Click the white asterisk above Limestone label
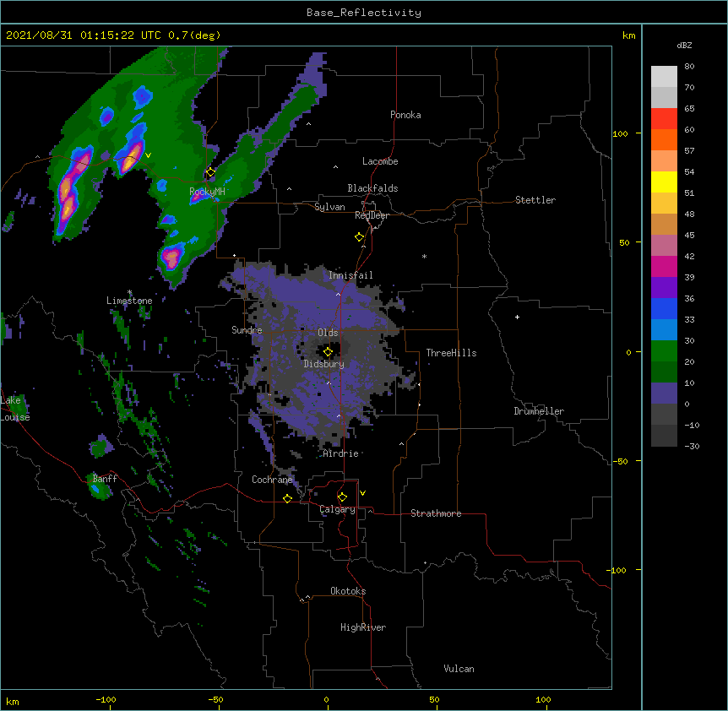Image resolution: width=728 pixels, height=711 pixels. [129, 292]
